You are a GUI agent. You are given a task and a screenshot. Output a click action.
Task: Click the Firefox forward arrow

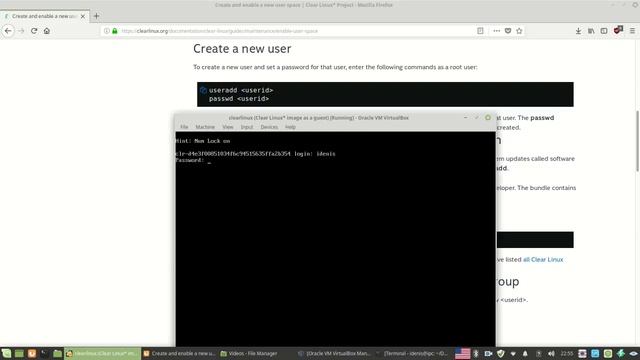point(21,31)
